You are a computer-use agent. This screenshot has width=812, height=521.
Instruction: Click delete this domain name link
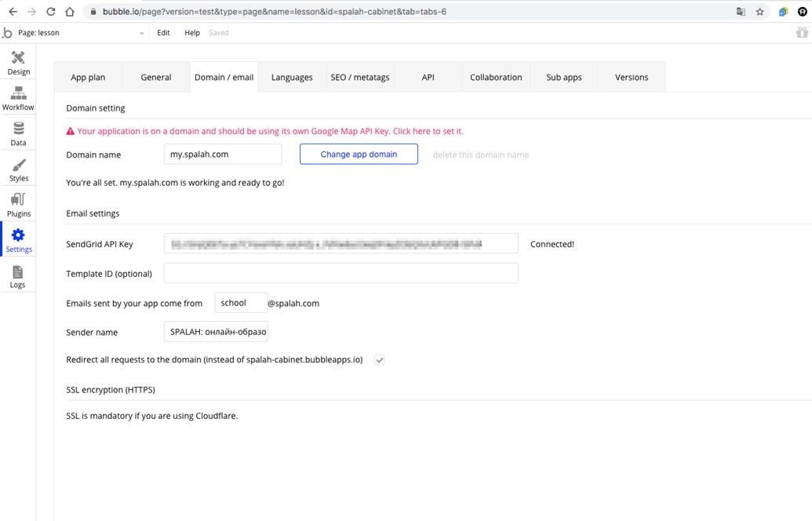(480, 155)
